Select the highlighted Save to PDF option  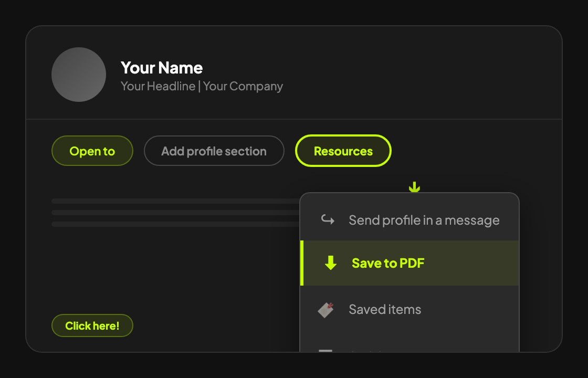(388, 263)
